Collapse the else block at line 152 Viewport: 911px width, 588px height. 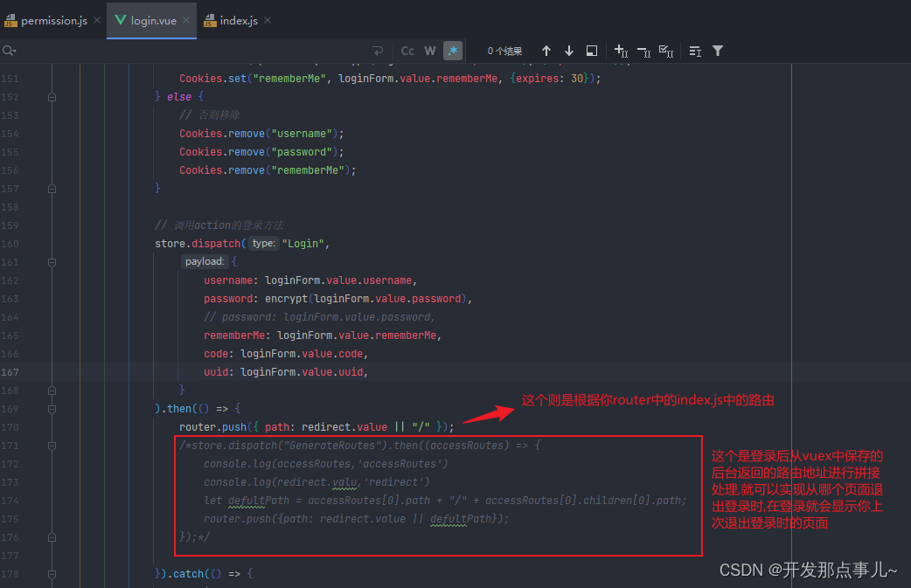tap(52, 97)
